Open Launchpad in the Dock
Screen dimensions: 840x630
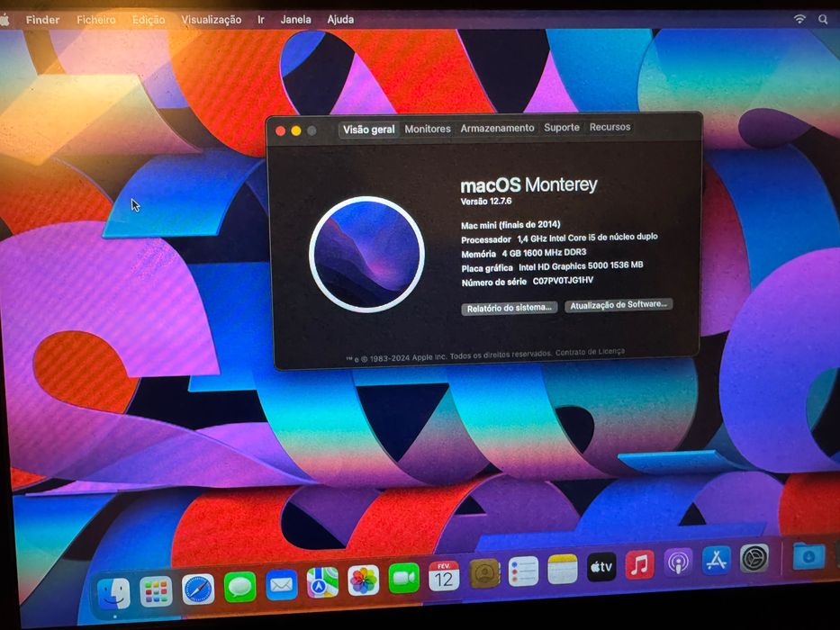coord(156,591)
